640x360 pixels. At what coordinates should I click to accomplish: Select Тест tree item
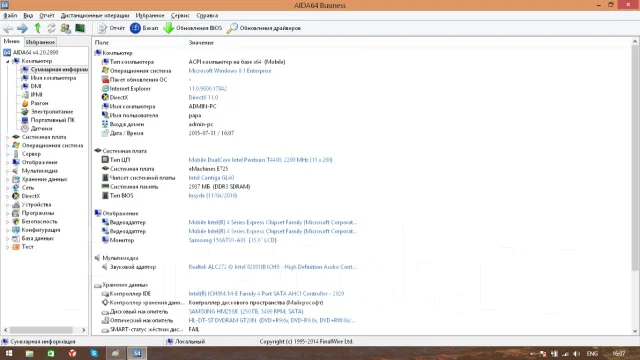pos(23,247)
